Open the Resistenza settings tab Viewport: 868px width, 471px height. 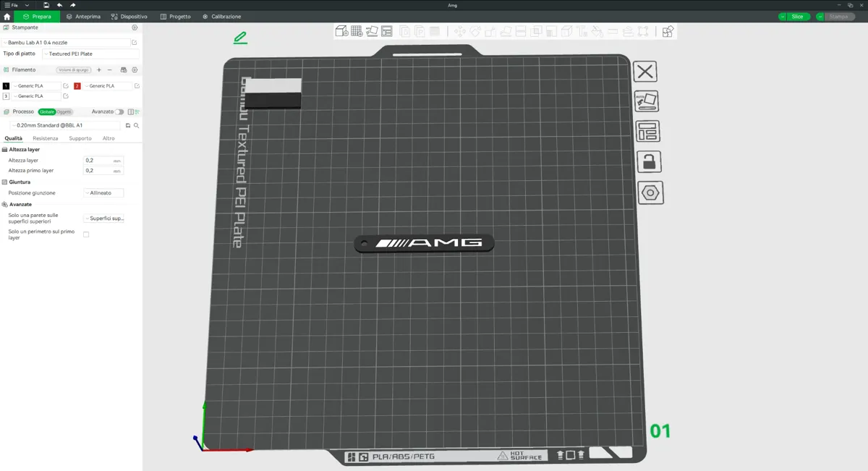pos(45,138)
